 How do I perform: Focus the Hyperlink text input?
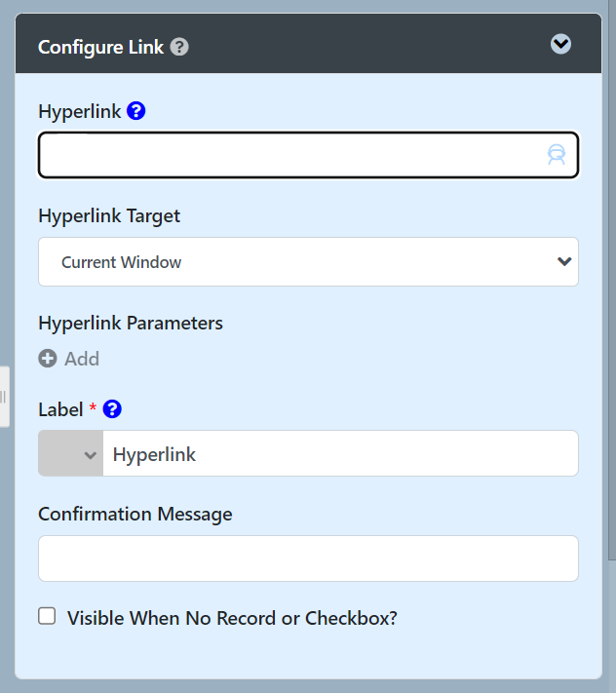(x=292, y=155)
